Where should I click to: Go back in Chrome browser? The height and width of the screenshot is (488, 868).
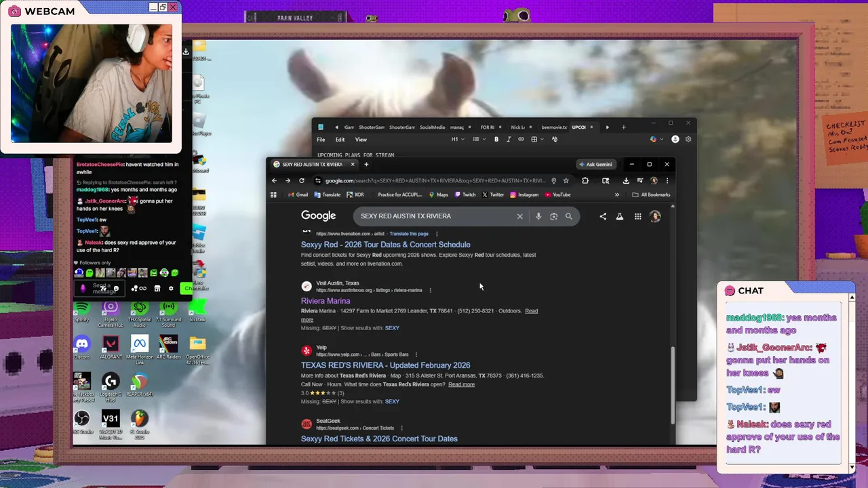pyautogui.click(x=274, y=181)
